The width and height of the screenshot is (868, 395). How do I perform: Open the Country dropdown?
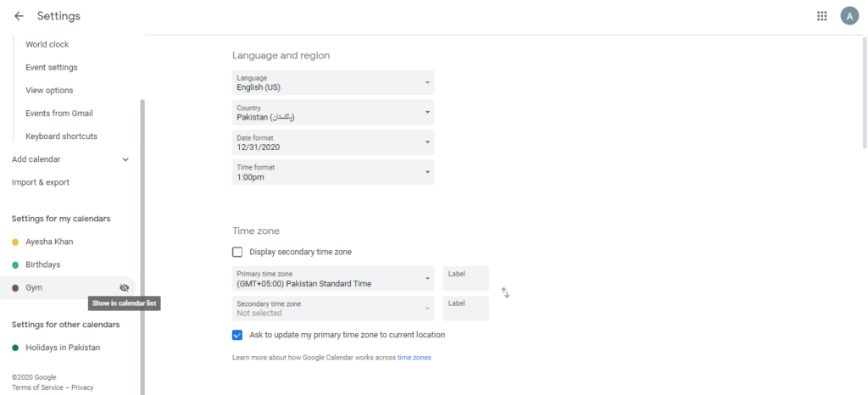click(333, 112)
